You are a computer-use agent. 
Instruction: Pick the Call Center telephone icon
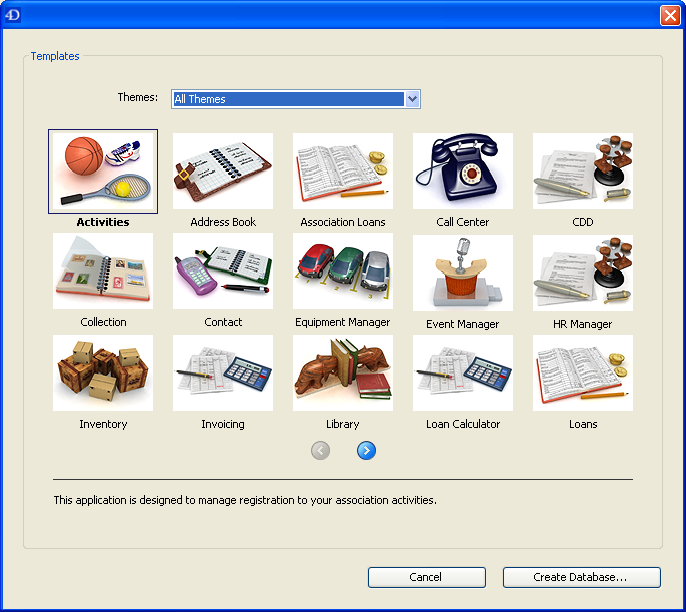[463, 171]
